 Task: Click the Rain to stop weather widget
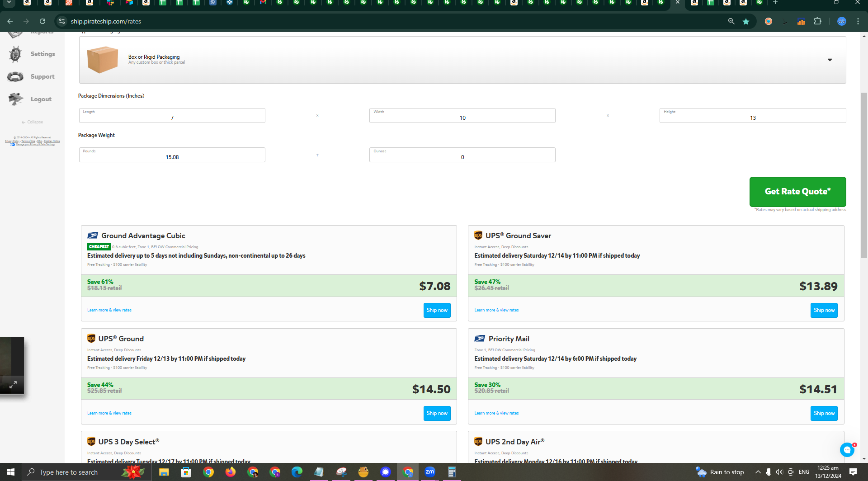pos(720,472)
